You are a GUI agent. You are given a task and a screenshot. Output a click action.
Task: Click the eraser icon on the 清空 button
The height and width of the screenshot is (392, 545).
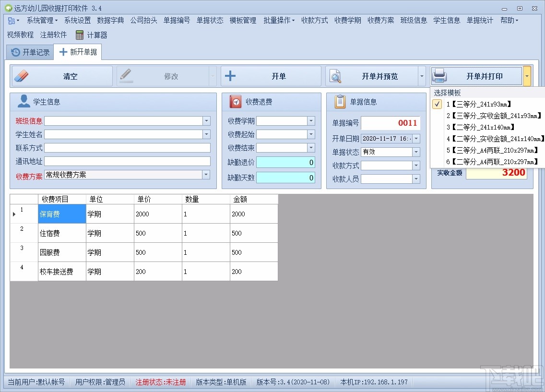[x=22, y=76]
